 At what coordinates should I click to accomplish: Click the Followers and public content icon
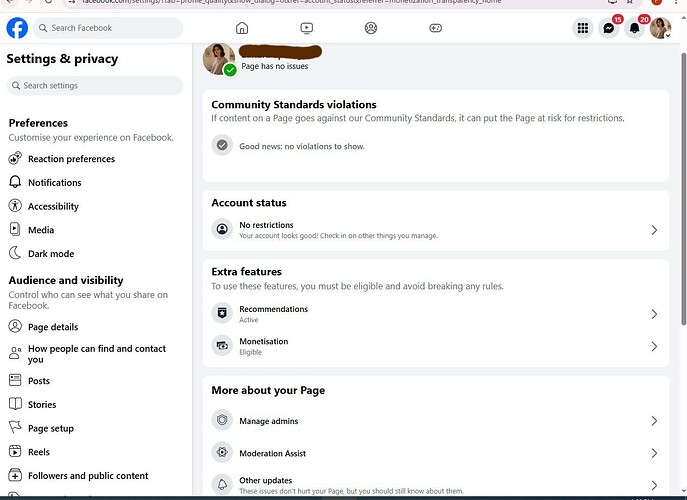(15, 475)
